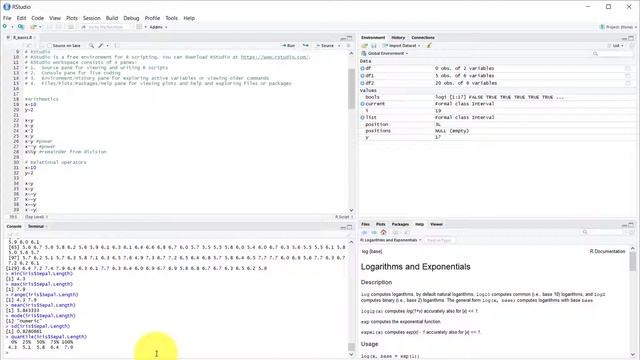Open the File menu
The image size is (640, 360).
7,18
